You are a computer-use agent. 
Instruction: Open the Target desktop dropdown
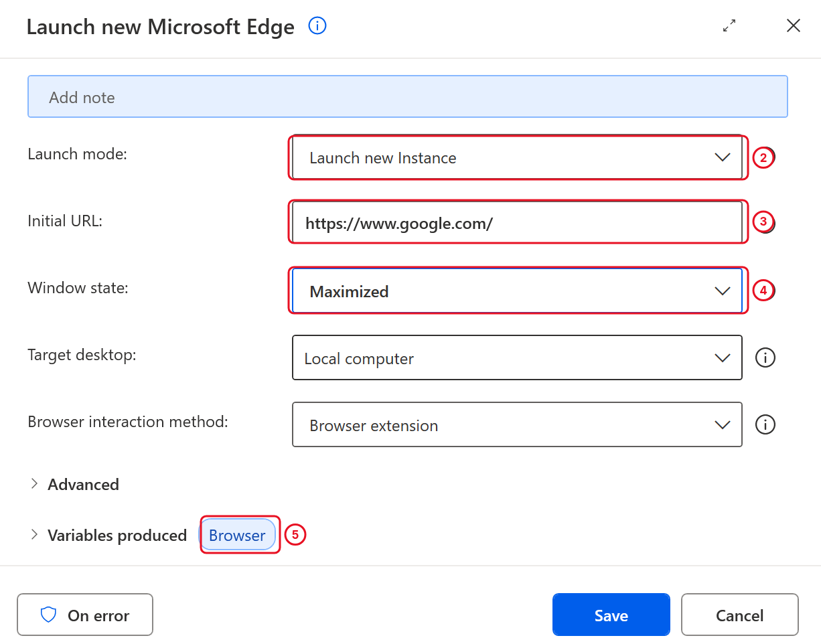click(x=517, y=357)
